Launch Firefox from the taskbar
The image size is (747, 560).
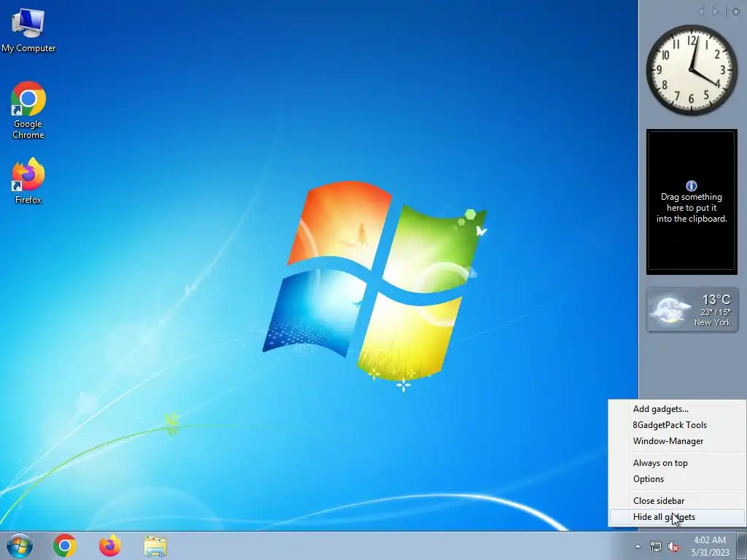(x=109, y=545)
